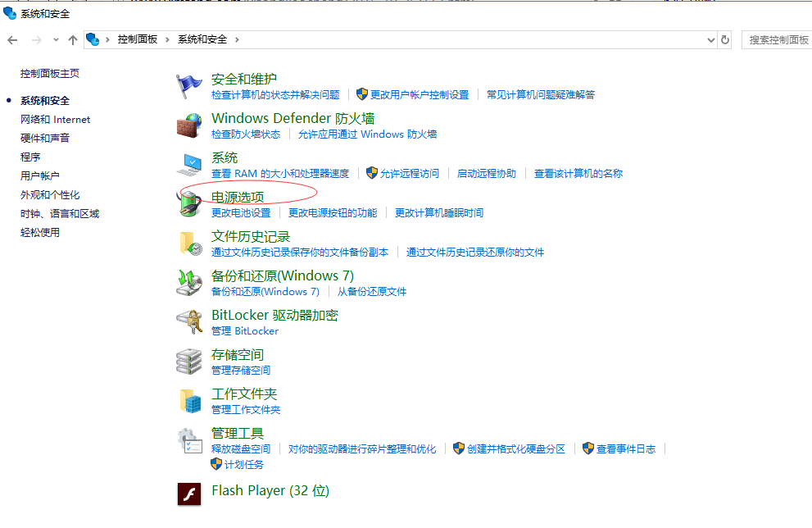The width and height of the screenshot is (812, 528).
Task: Click 从备份还原文件 link
Action: click(x=372, y=292)
